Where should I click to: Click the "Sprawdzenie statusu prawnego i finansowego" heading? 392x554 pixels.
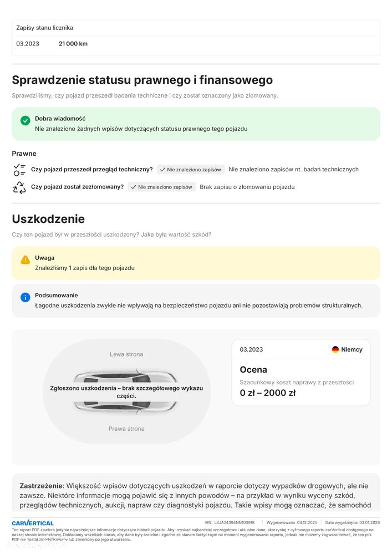coord(142,80)
